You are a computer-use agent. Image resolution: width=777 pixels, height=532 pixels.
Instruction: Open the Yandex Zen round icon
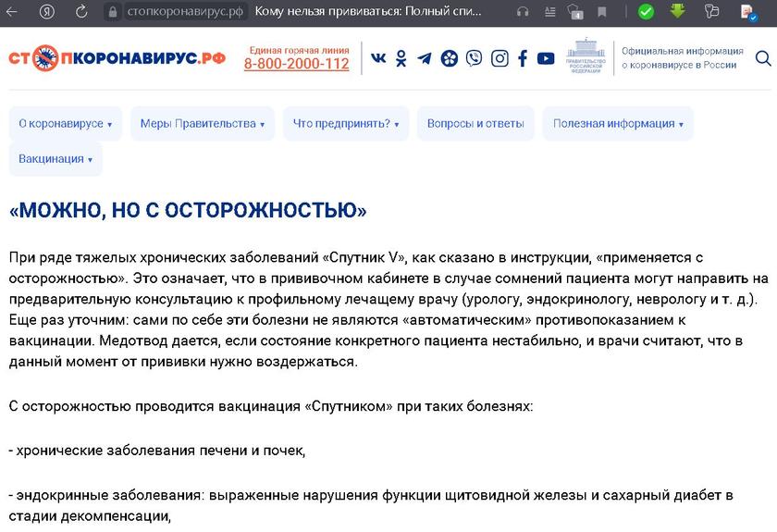[x=450, y=58]
